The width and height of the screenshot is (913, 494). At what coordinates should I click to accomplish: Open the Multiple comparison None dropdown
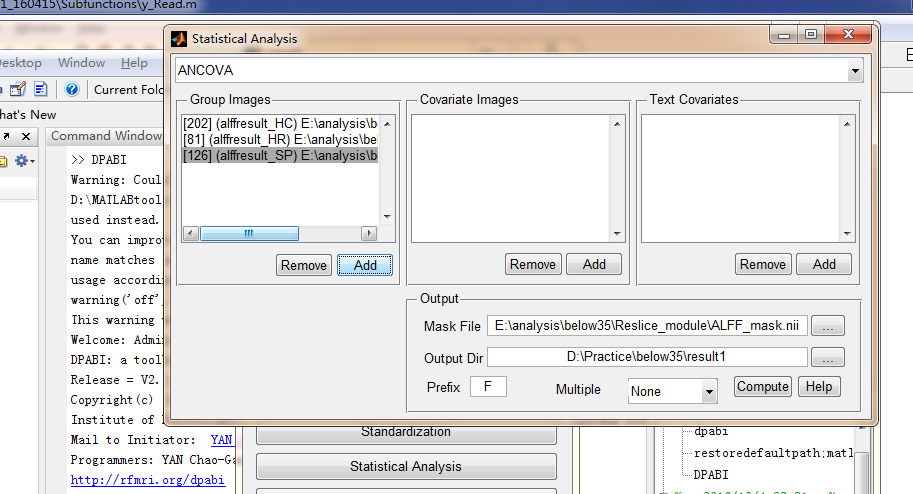709,391
